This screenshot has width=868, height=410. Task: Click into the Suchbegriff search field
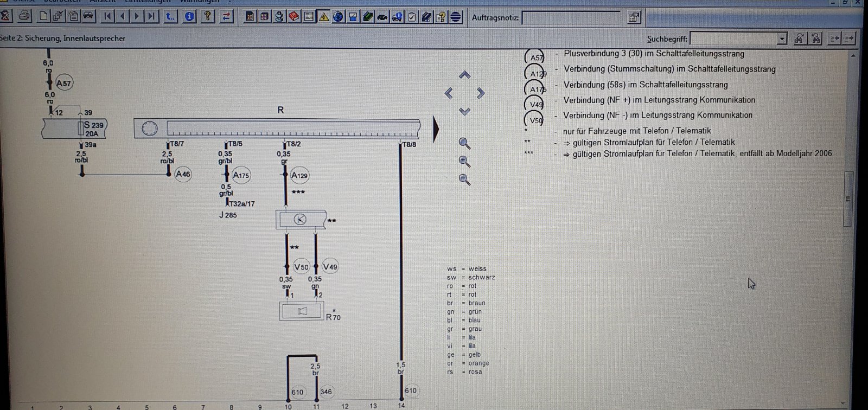click(x=733, y=39)
